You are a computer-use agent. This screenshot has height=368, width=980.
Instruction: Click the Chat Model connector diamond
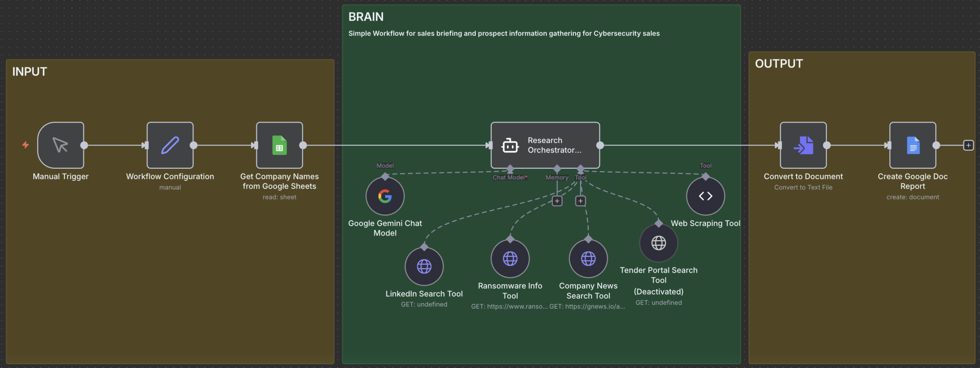(510, 169)
